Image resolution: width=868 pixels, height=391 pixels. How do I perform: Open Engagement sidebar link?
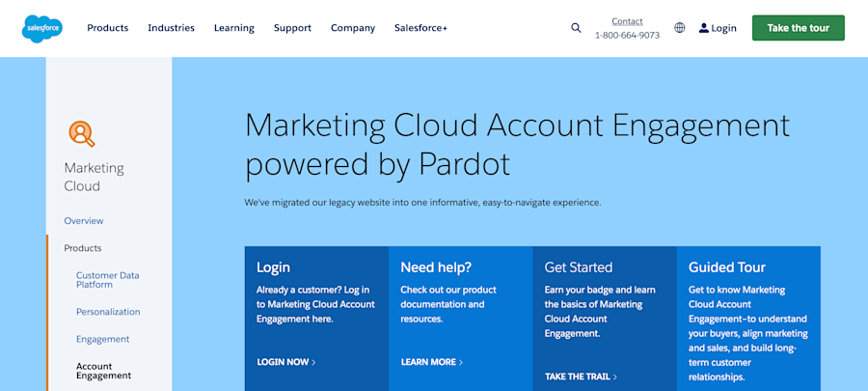tap(102, 339)
